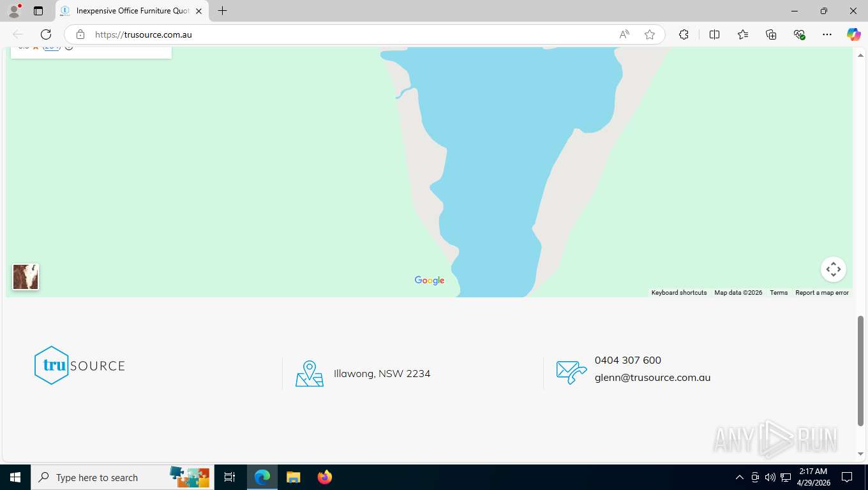This screenshot has height=490, width=868.
Task: Open the Windows Start menu
Action: pos(15,477)
